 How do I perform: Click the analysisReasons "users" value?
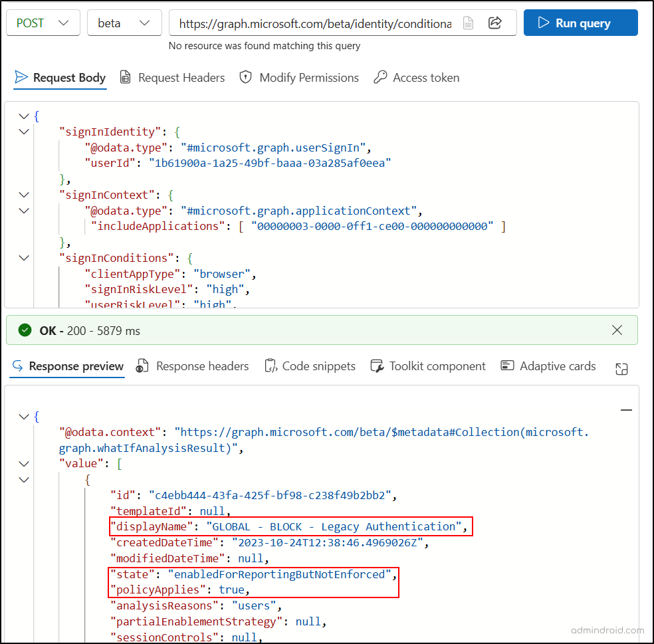point(254,605)
